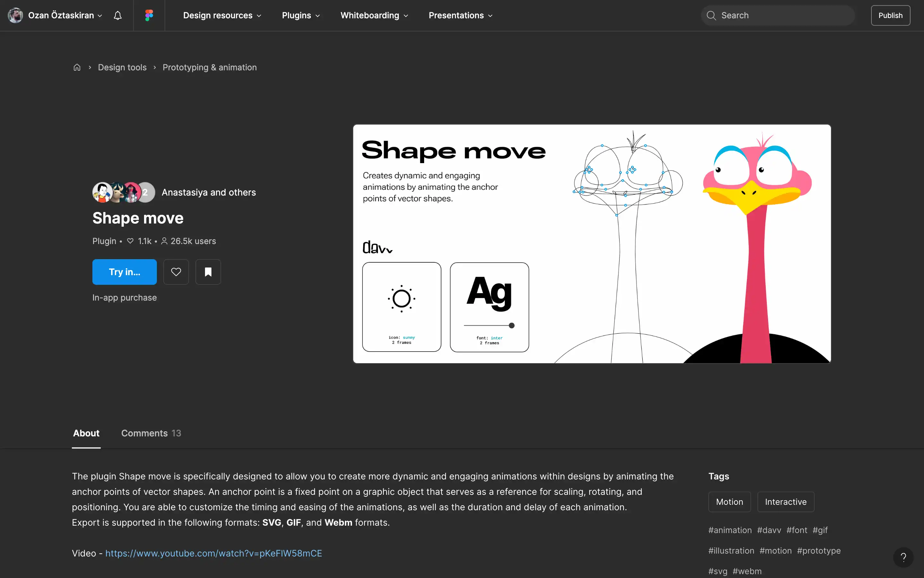
Task: Open the Design resources dropdown
Action: pos(222,15)
